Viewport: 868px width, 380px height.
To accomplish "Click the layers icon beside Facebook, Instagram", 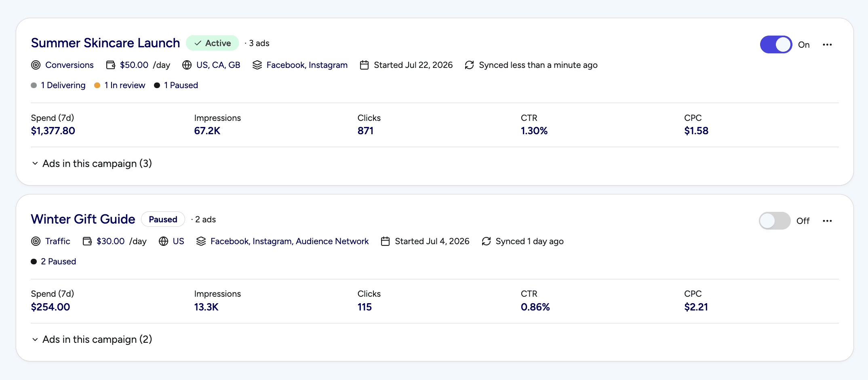I will (257, 65).
